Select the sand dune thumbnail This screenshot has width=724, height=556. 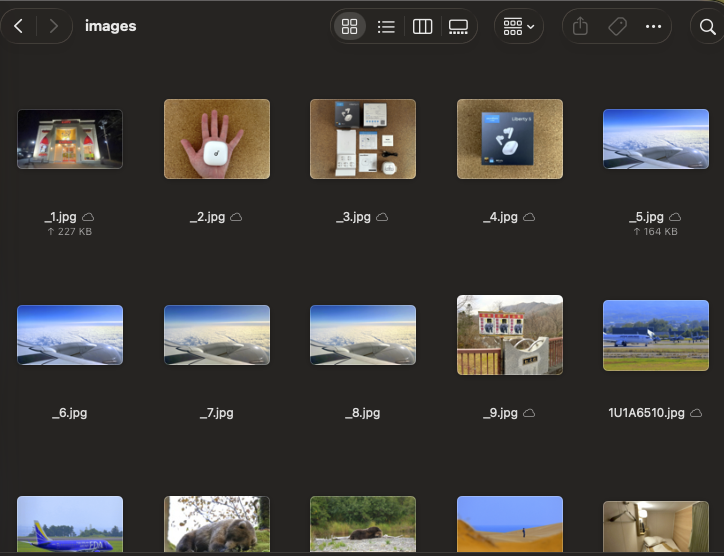click(510, 524)
